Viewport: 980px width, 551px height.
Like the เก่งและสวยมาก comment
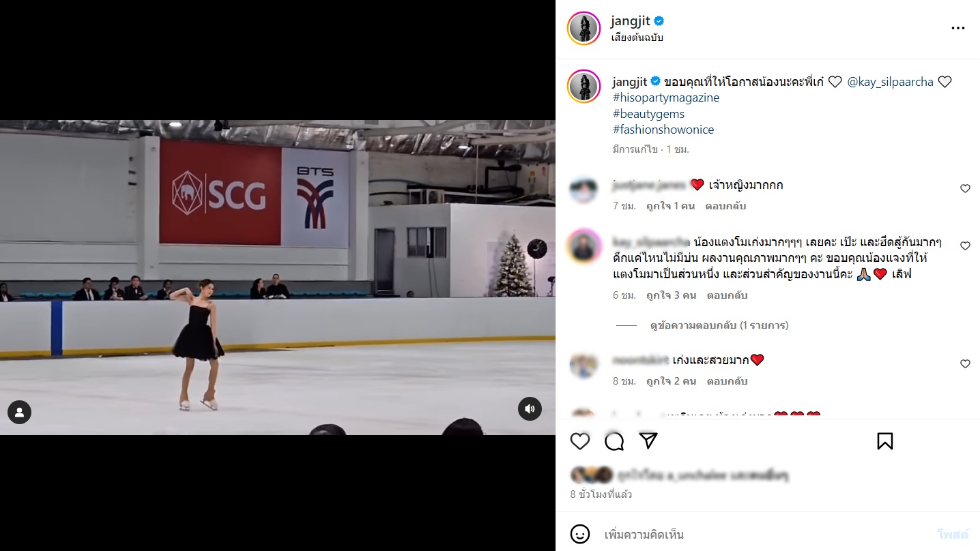pyautogui.click(x=965, y=364)
